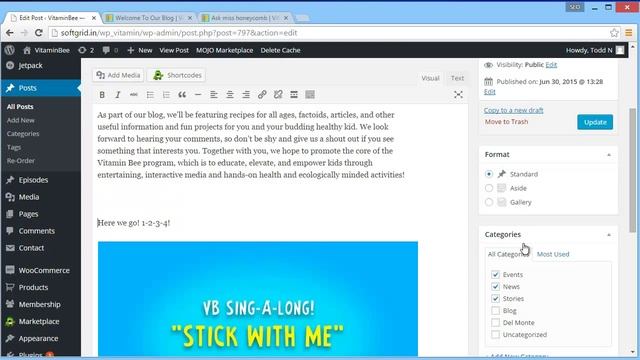Screen dimensions: 640x360
Task: Collapse the Categories panel
Action: 609,235
